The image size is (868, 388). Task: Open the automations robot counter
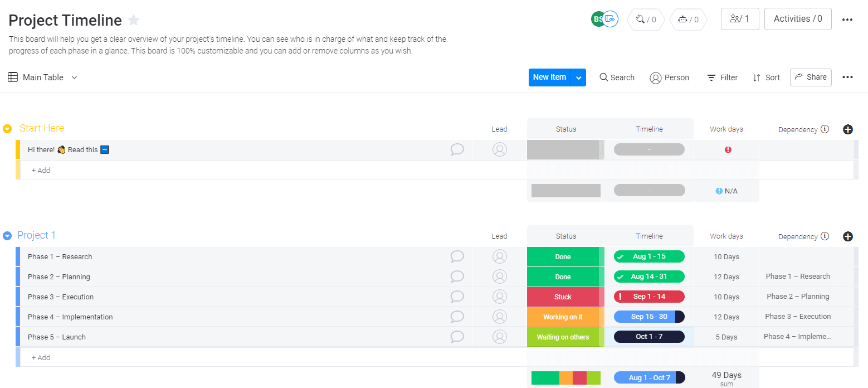pos(688,20)
